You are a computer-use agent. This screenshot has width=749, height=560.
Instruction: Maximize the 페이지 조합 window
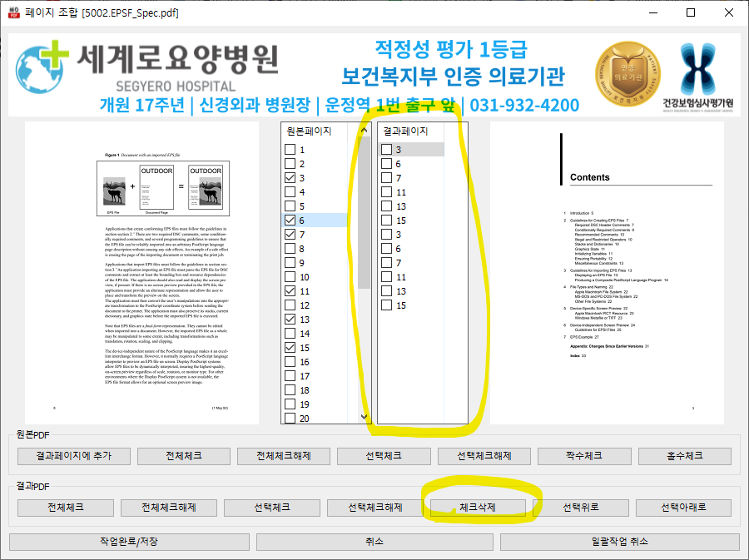click(x=691, y=12)
